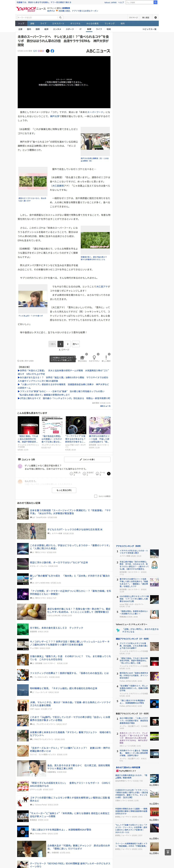The image size is (174, 868).
Task: Open the オーロラではない"なにか" article
Action: (59, 562)
